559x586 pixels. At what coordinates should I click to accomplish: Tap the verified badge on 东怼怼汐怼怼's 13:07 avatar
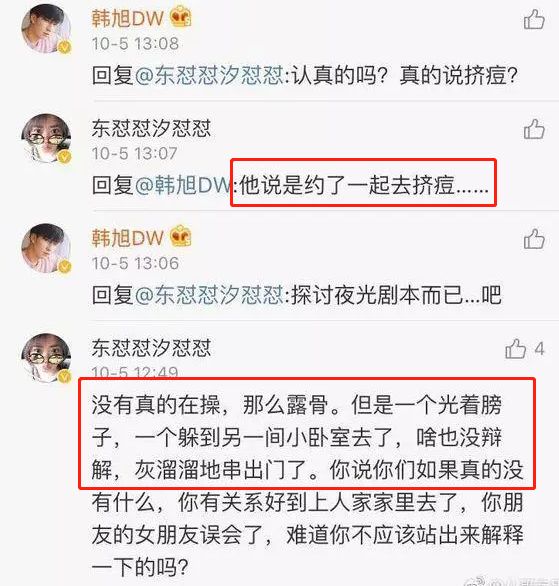(x=65, y=157)
